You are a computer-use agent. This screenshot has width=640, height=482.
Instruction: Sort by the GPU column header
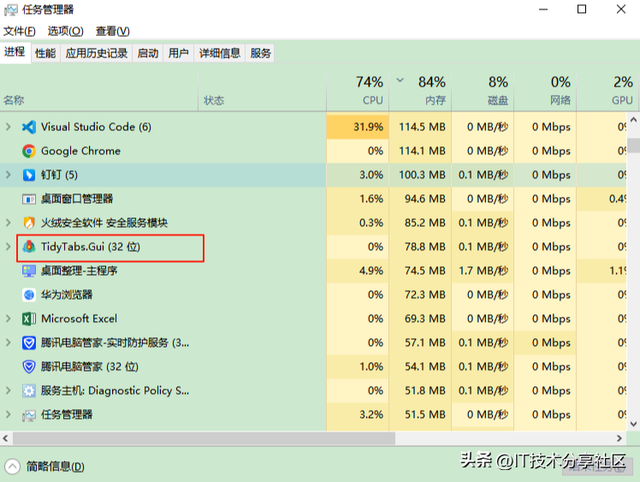(x=607, y=91)
